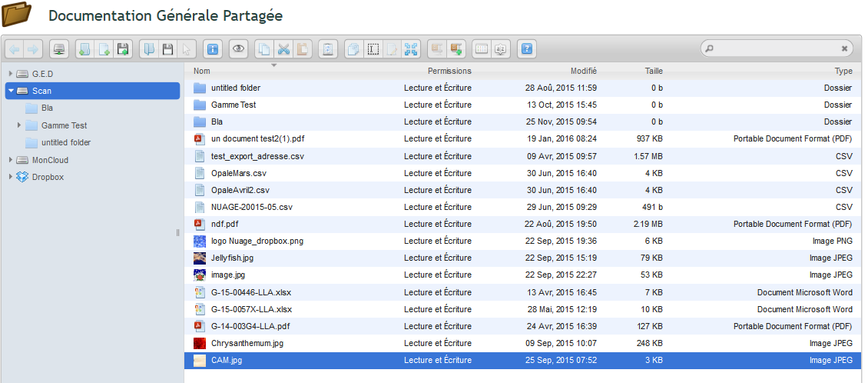Click inside the search input field
The width and height of the screenshot is (868, 383).
click(777, 48)
